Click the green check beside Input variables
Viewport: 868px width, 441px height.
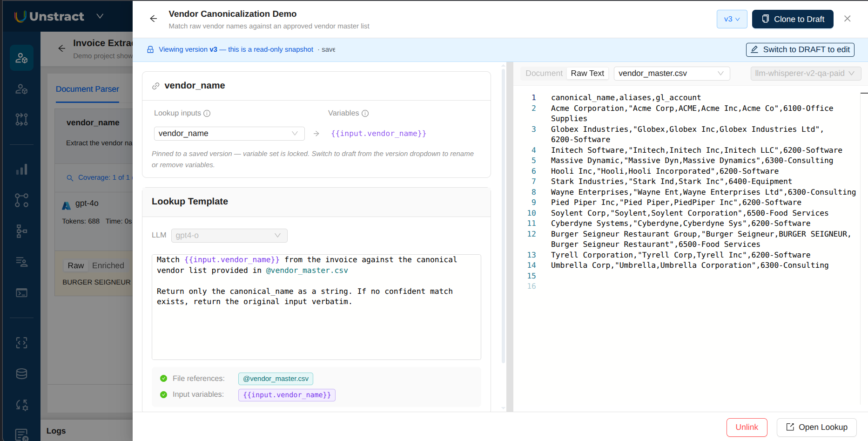[x=163, y=394]
